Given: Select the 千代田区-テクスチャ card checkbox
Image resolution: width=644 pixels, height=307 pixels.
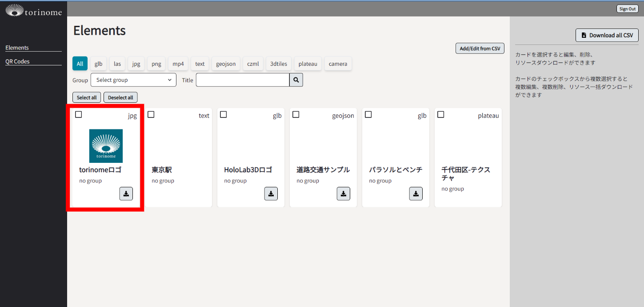Looking at the screenshot, I should pos(441,115).
